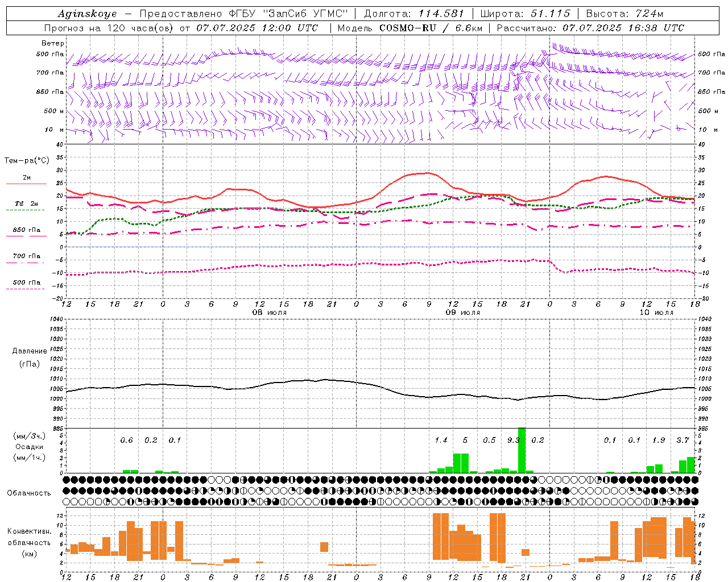The width and height of the screenshot is (728, 582).
Task: Click the Осадки panel label
Action: 29,447
